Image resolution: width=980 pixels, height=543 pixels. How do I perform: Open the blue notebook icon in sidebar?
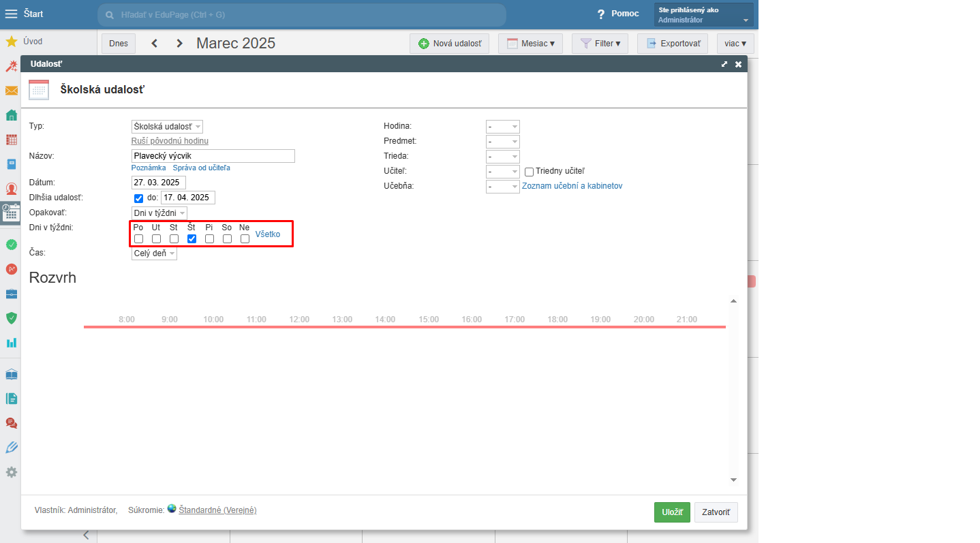[11, 164]
